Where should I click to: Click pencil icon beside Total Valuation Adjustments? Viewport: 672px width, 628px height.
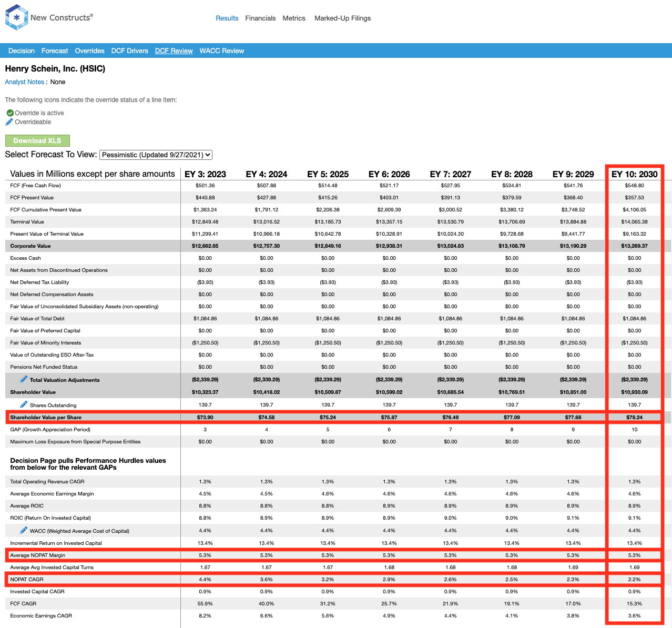tap(24, 379)
